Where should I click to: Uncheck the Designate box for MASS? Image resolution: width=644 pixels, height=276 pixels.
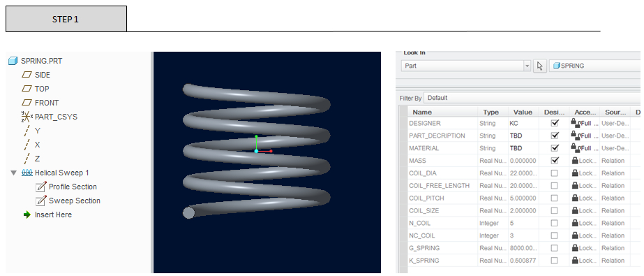click(555, 161)
